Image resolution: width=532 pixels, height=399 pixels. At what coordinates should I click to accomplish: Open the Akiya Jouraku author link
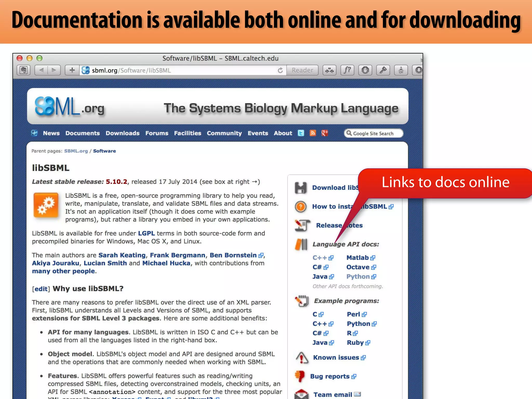(x=56, y=263)
